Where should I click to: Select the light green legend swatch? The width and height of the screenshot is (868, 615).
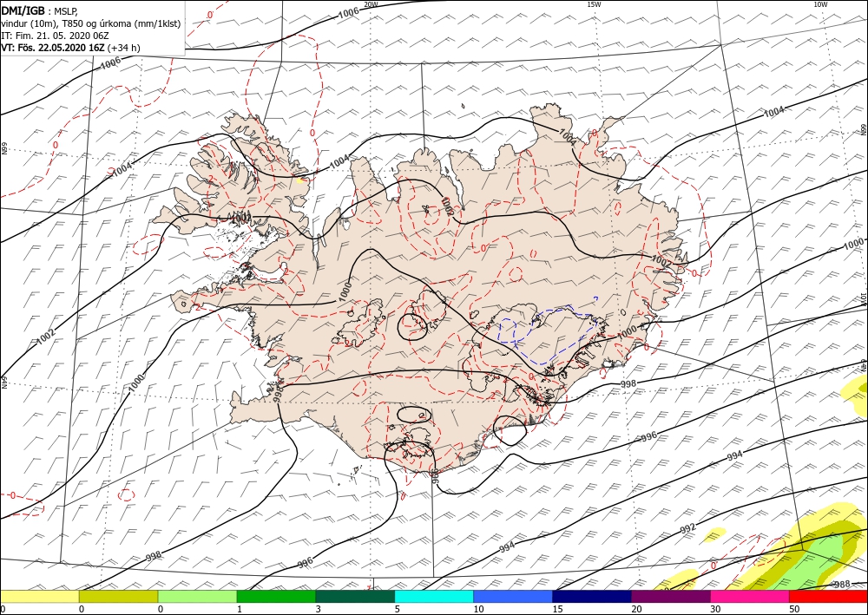(x=197, y=596)
